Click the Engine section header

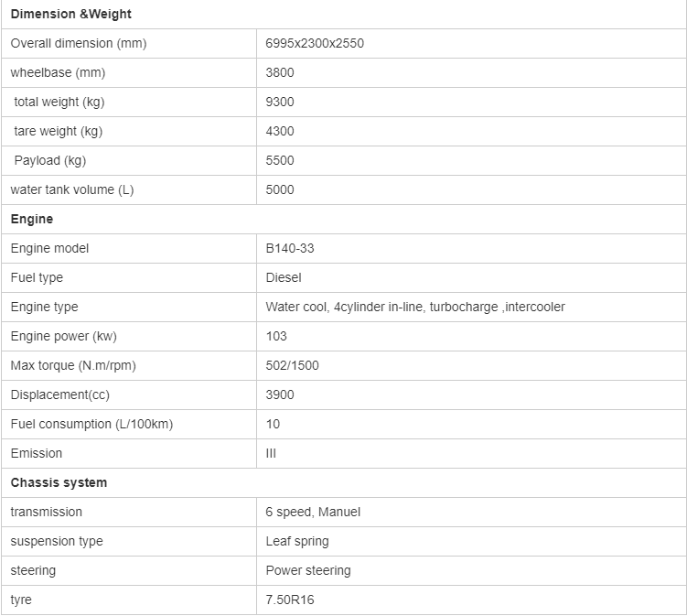[x=31, y=220]
